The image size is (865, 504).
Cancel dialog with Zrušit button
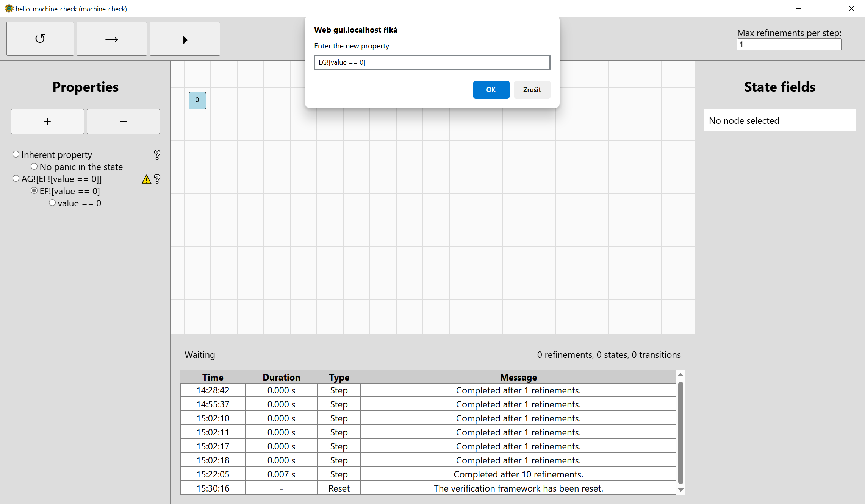click(x=532, y=90)
